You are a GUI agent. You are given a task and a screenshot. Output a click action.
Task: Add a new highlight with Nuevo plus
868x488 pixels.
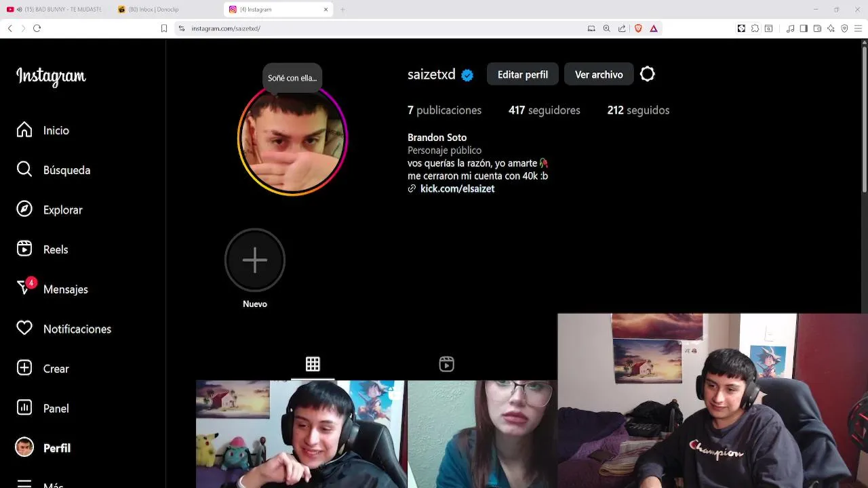(255, 260)
